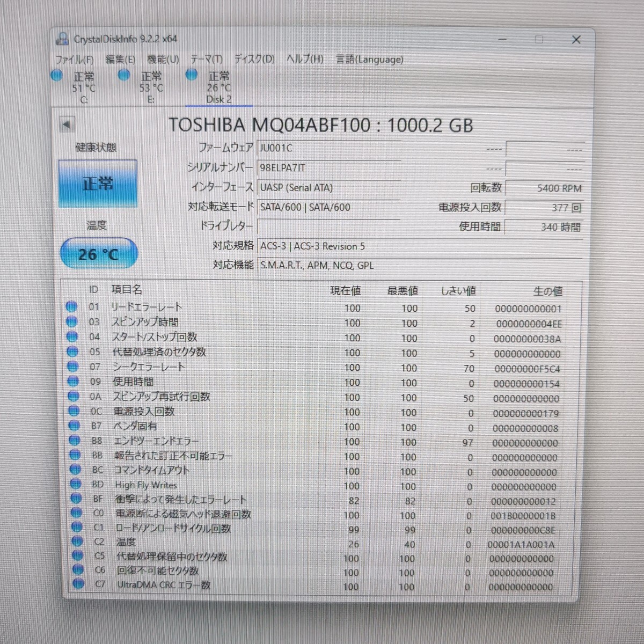Screen dimensions: 644x644
Task: Click the empty drive letter field
Action: click(x=329, y=226)
